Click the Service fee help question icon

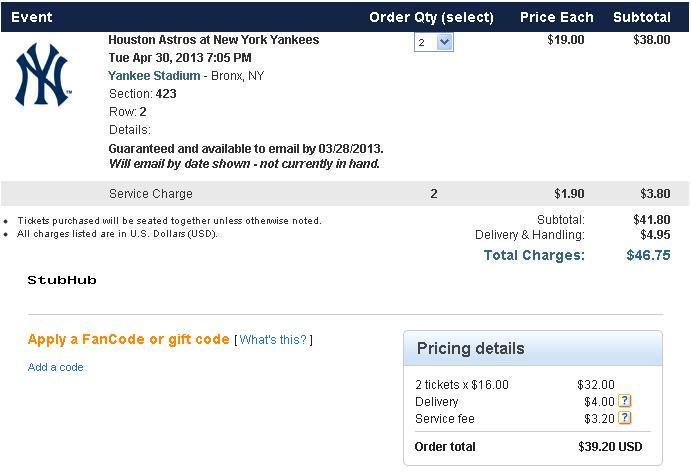pyautogui.click(x=624, y=417)
